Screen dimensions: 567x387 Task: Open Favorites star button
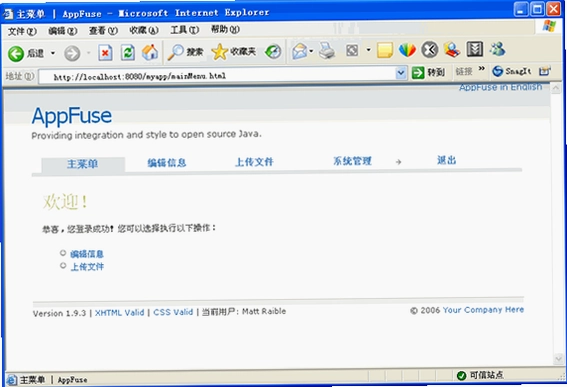coord(234,52)
